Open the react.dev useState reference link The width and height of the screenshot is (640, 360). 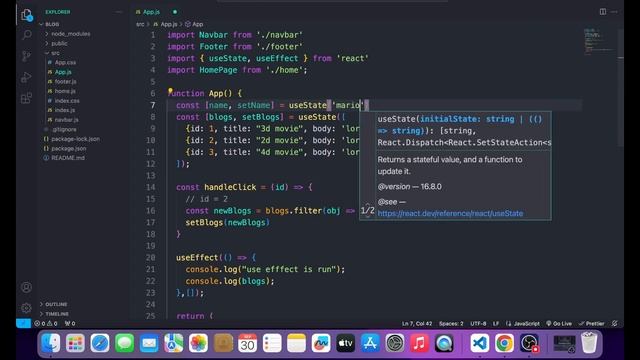[x=450, y=213]
